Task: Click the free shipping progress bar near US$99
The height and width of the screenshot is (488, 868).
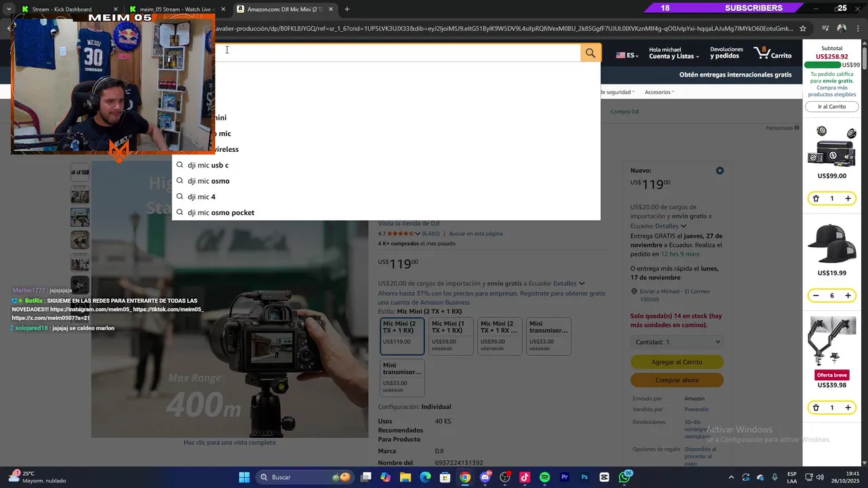Action: pyautogui.click(x=823, y=65)
